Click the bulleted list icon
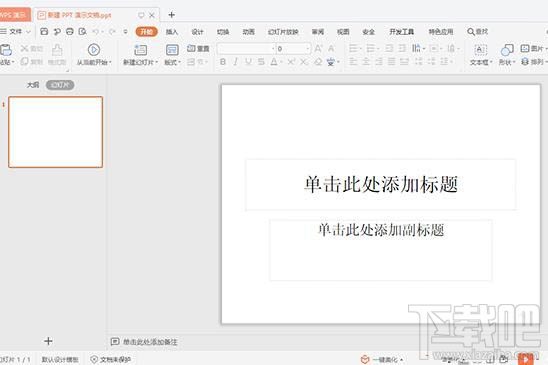 click(x=353, y=49)
